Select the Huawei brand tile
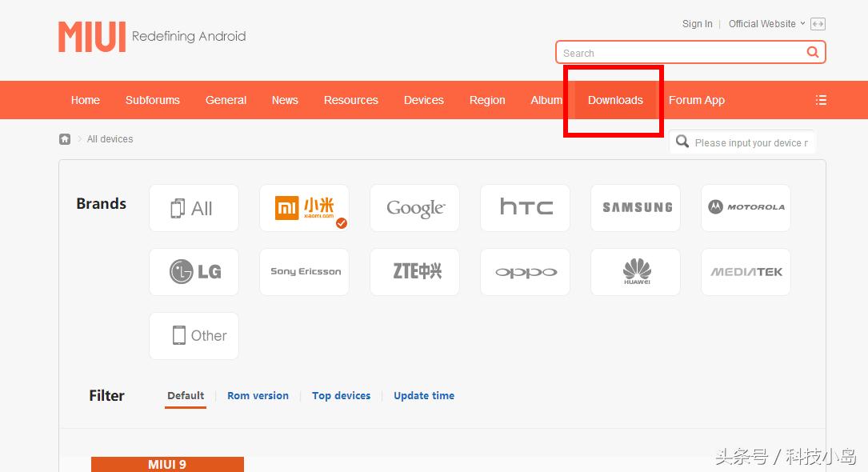The height and width of the screenshot is (472, 868). click(x=635, y=272)
